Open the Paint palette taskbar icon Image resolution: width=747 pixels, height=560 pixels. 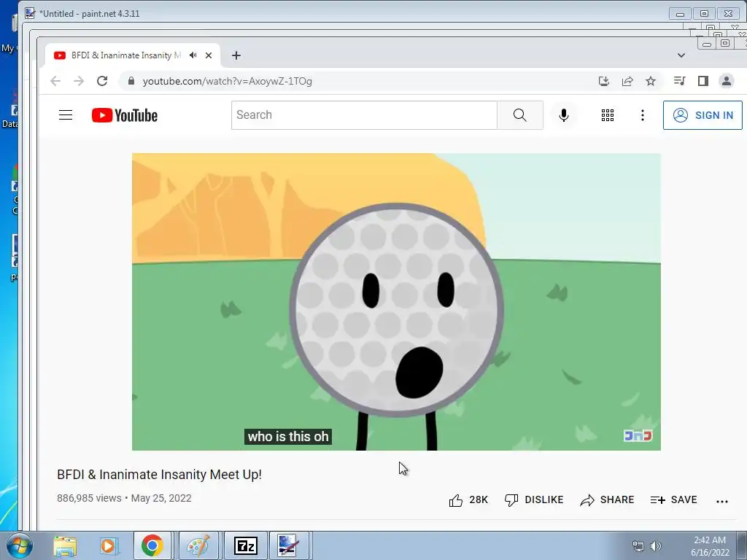click(198, 545)
